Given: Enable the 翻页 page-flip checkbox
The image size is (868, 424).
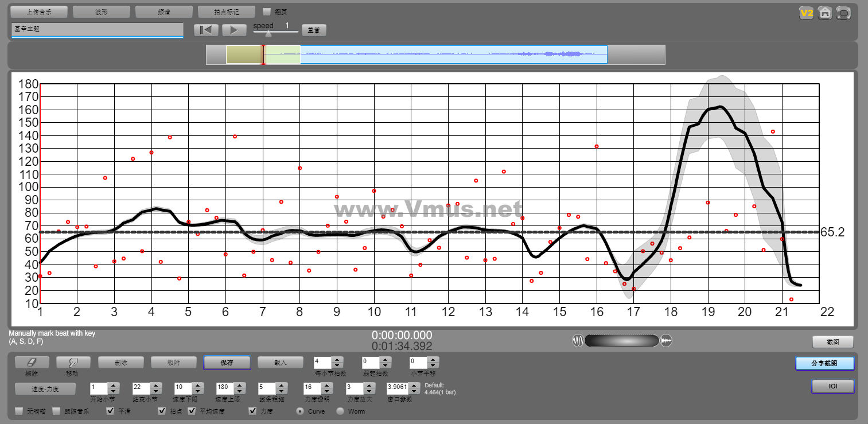Looking at the screenshot, I should 267,11.
